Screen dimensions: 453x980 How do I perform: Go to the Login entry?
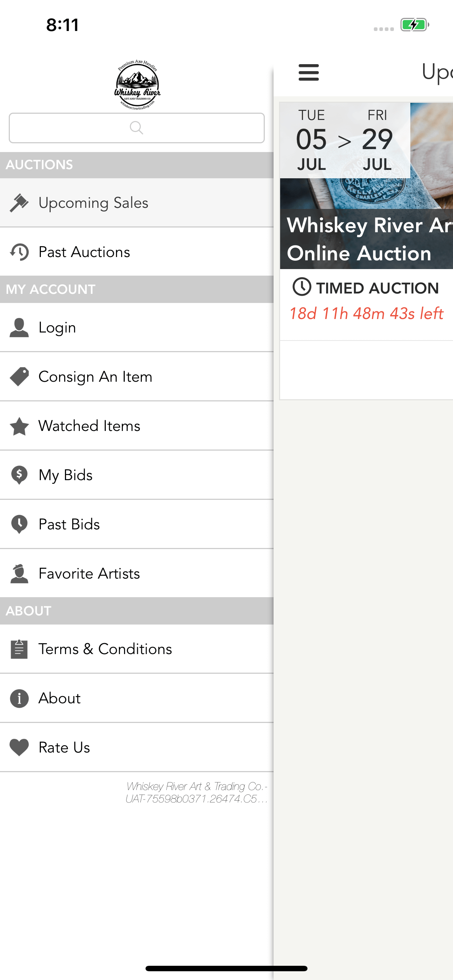tap(137, 327)
